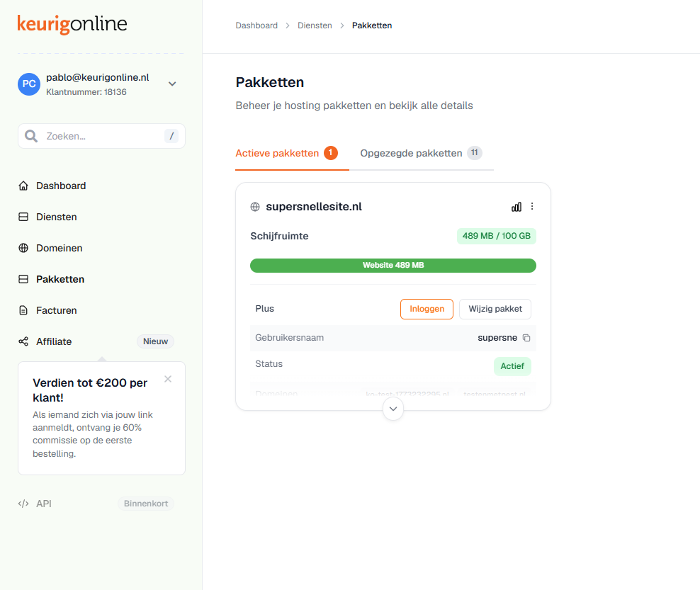Click the search magnifier icon
700x590 pixels.
click(30, 136)
